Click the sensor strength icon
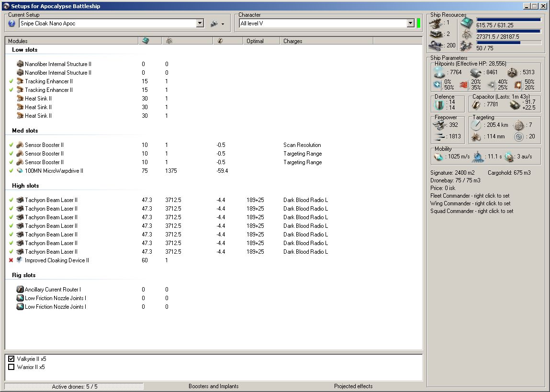This screenshot has height=392, width=550. (518, 137)
